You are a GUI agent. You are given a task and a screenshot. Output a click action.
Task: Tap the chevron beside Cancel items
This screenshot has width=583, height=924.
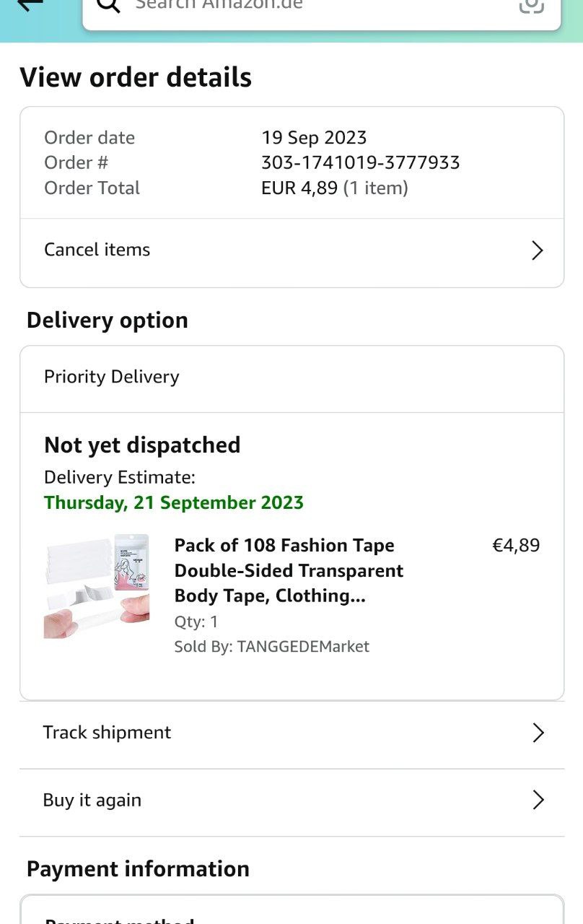(537, 250)
